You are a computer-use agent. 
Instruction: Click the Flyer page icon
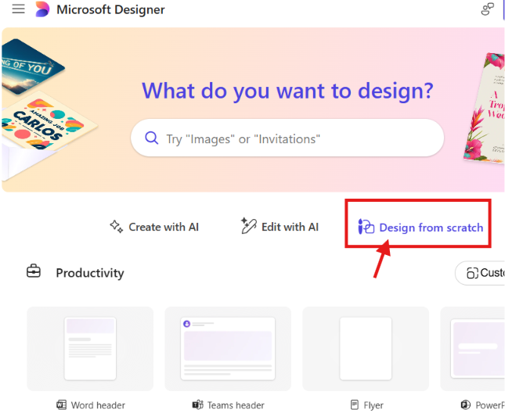[x=354, y=405]
